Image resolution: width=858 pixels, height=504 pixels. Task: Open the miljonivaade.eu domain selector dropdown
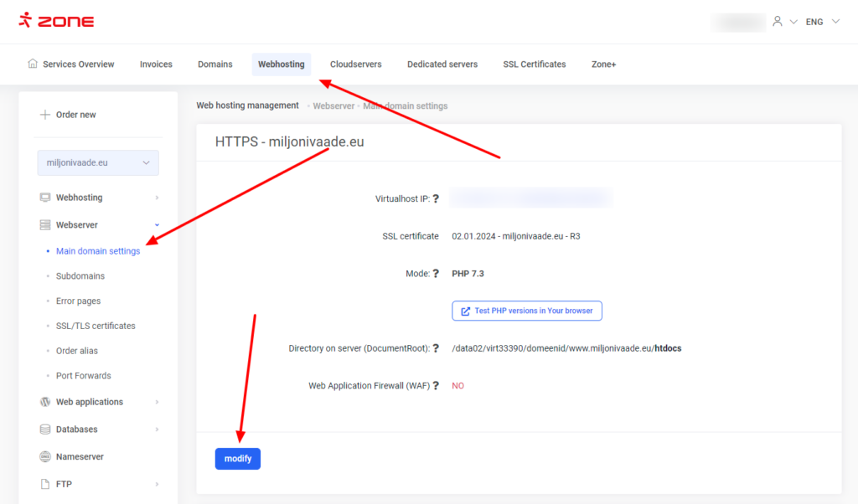click(x=98, y=162)
